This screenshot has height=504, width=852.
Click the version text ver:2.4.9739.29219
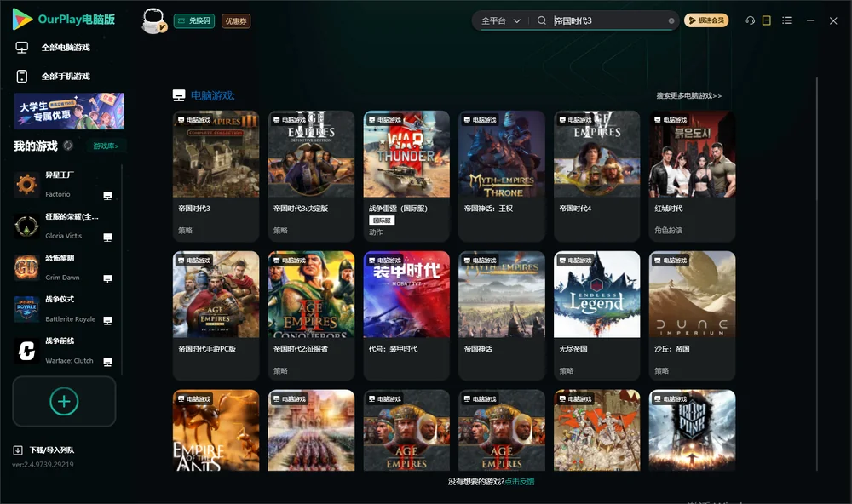(43, 464)
